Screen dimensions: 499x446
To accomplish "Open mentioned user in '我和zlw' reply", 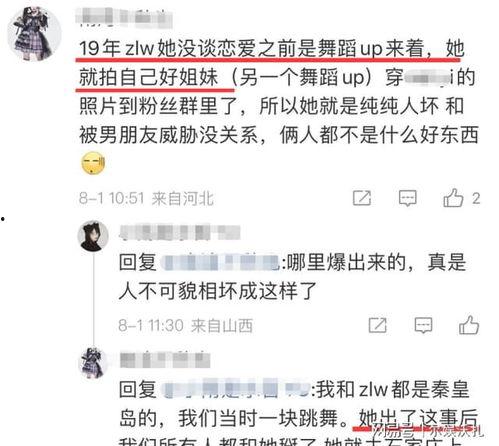I will click(x=236, y=389).
